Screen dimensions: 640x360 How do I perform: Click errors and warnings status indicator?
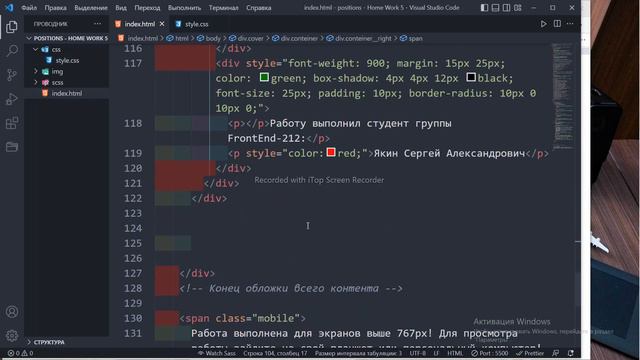tap(20, 353)
